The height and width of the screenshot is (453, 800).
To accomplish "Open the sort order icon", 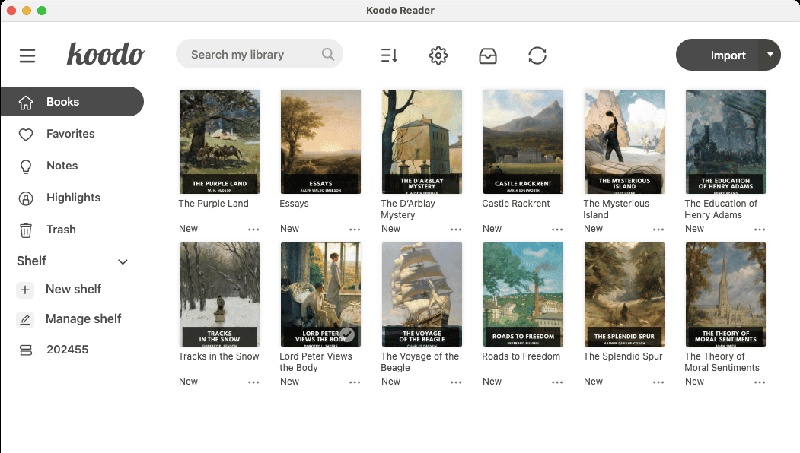I will pyautogui.click(x=389, y=55).
